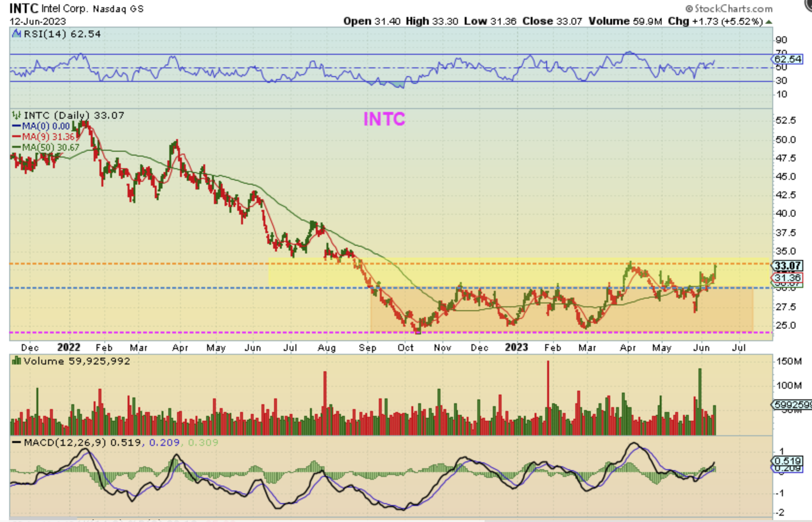Click the Chg +1.73 (+5.52%) header value

coord(715,21)
